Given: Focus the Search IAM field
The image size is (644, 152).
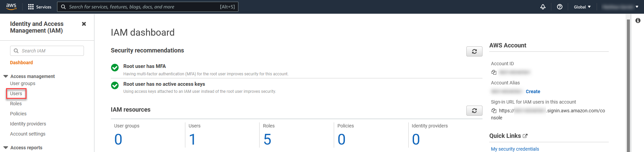Looking at the screenshot, I should pyautogui.click(x=47, y=51).
